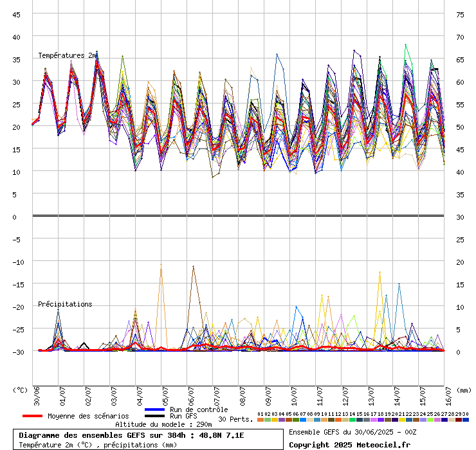Click the blue 'Run de contrôle' legend line
Screen dimensions: 476x450
[x=154, y=410]
